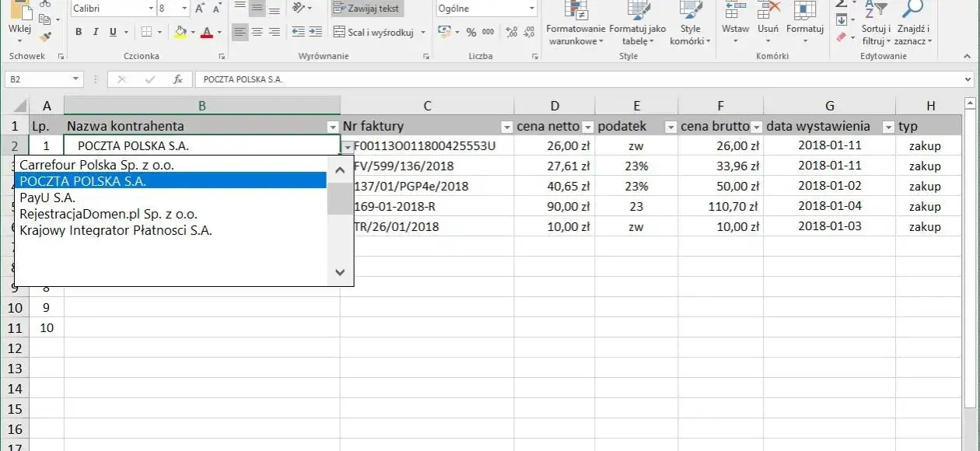Decrease font size with smaller A
The height and width of the screenshot is (451, 980).
(218, 9)
